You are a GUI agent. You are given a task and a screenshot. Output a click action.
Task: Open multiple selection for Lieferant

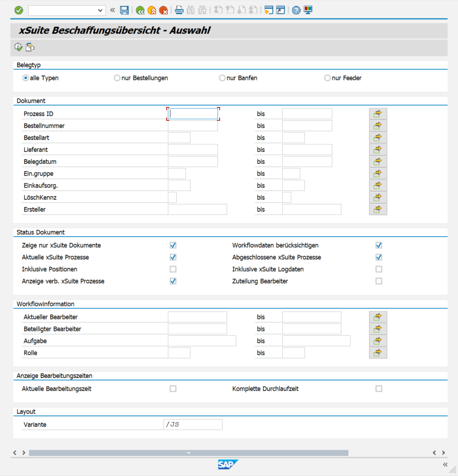(x=378, y=149)
